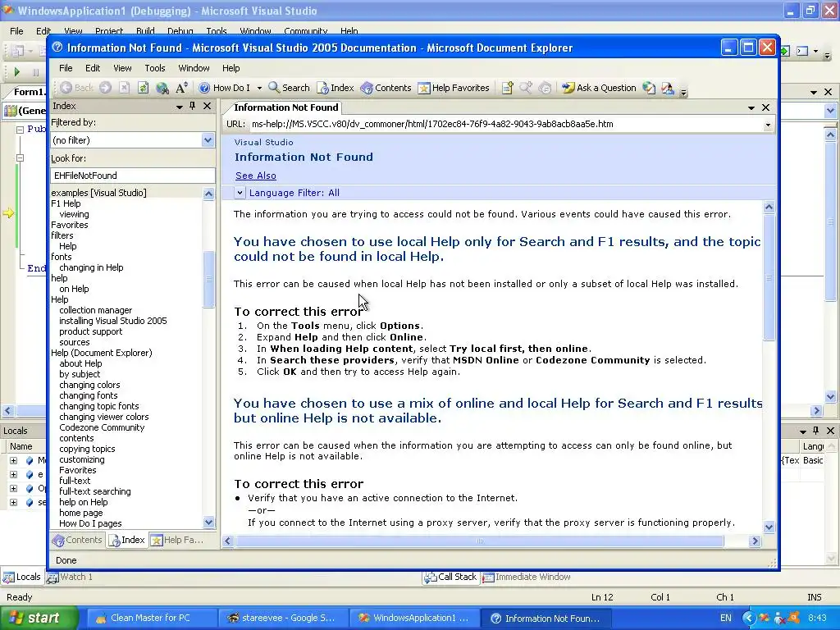
Task: Expand the Language Filter dropdown
Action: 240,193
